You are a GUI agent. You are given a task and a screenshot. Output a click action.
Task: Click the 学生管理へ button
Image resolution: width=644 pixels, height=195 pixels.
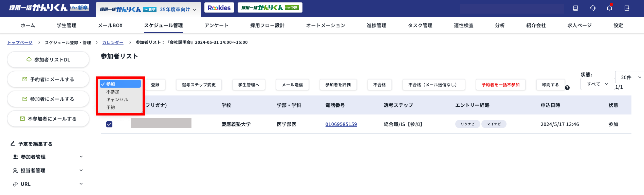(249, 85)
